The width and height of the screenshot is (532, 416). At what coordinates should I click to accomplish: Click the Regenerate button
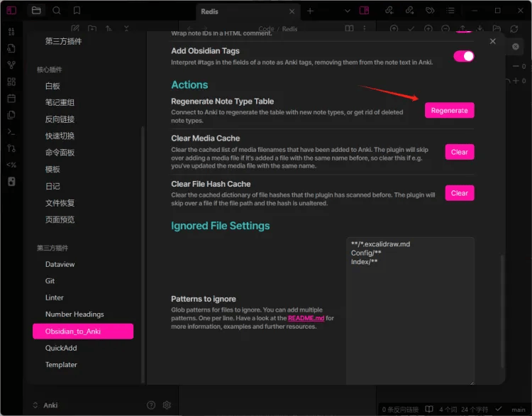point(449,110)
